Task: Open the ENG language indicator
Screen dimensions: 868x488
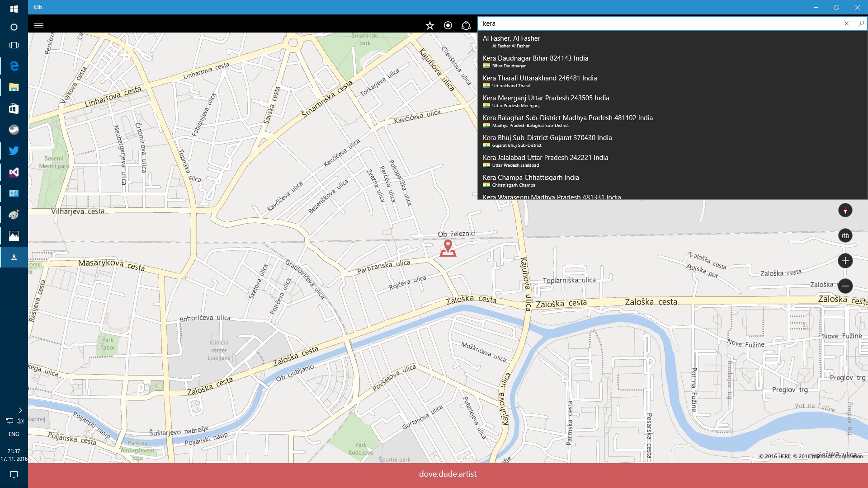Action: click(13, 434)
